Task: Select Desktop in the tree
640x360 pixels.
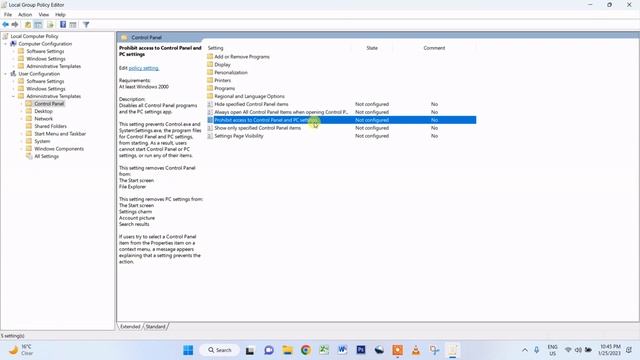Action: click(x=43, y=111)
